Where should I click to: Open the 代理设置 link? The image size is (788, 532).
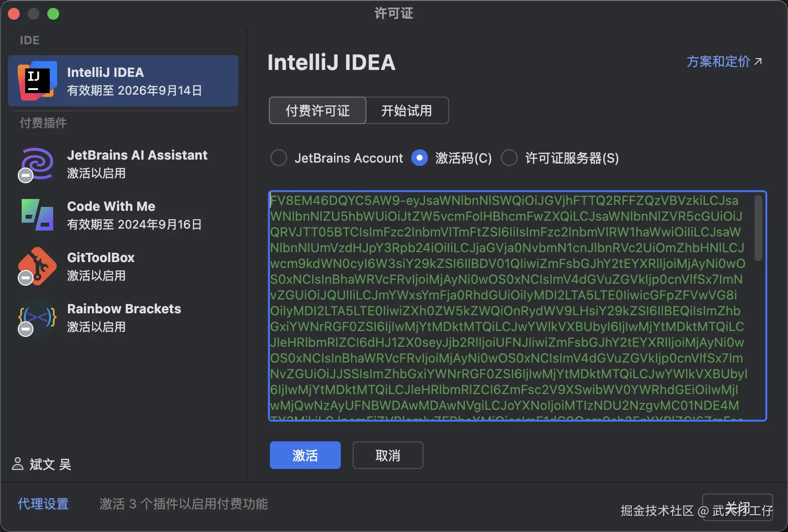click(x=43, y=504)
